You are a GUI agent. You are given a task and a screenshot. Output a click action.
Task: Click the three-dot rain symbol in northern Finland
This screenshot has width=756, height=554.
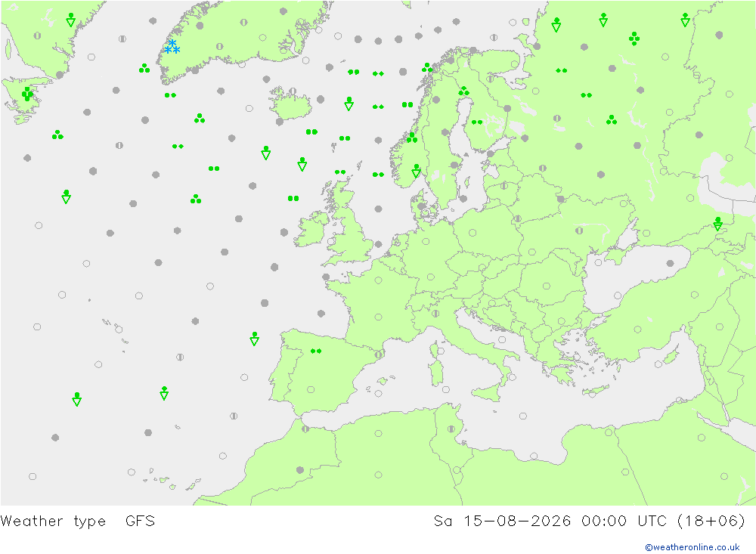pyautogui.click(x=464, y=91)
